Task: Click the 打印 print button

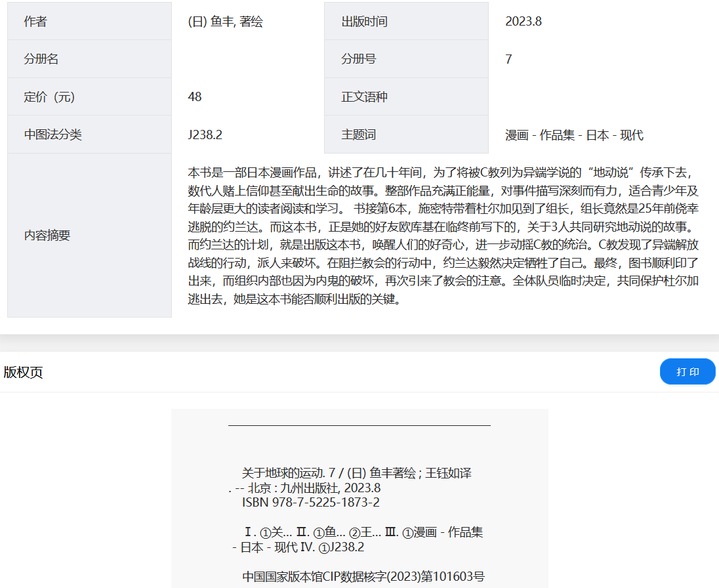Action: pyautogui.click(x=688, y=371)
